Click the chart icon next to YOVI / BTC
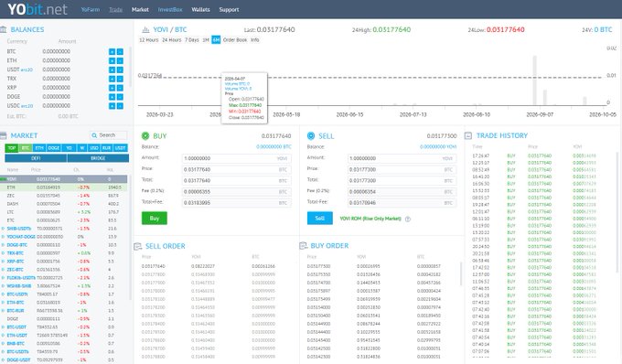Image resolution: width=622 pixels, height=364 pixels. pos(145,29)
